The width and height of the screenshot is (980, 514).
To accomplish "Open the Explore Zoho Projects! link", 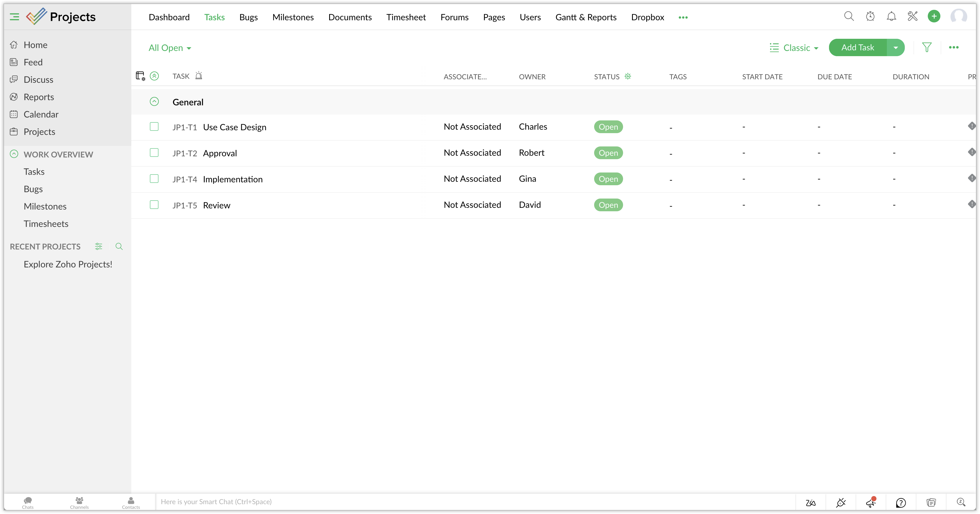I will click(68, 264).
